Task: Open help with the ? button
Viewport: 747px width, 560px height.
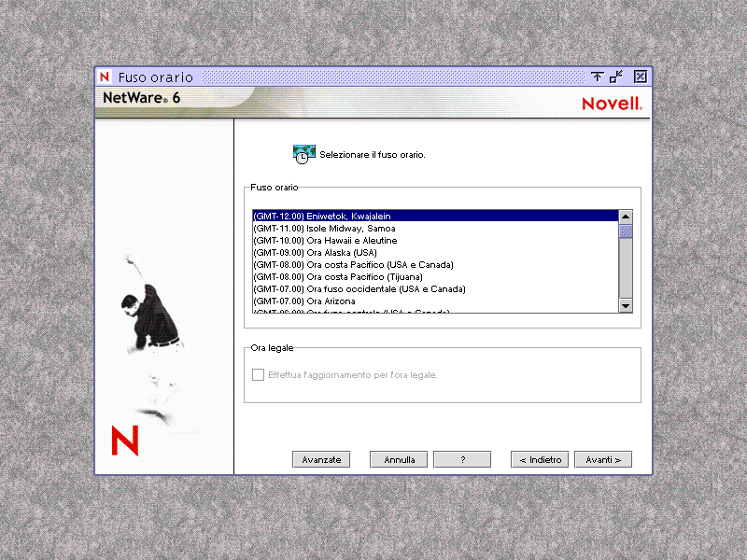Action: 462,459
